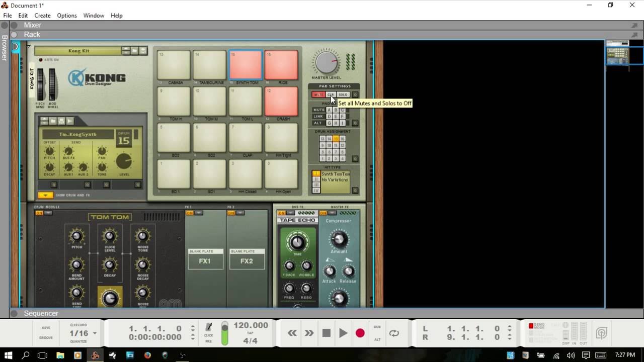This screenshot has width=644, height=362.
Task: Collapse drum and FX with yellow arrow button
Action: click(x=45, y=195)
